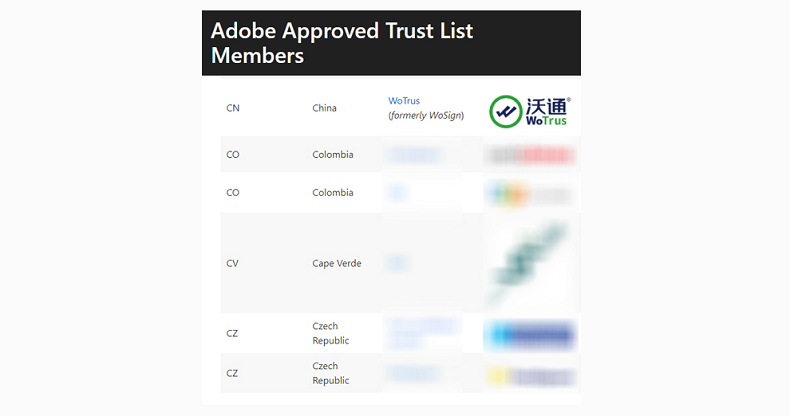The image size is (790, 416).
Task: Click the "(formerly WoSign)" note
Action: coord(426,116)
